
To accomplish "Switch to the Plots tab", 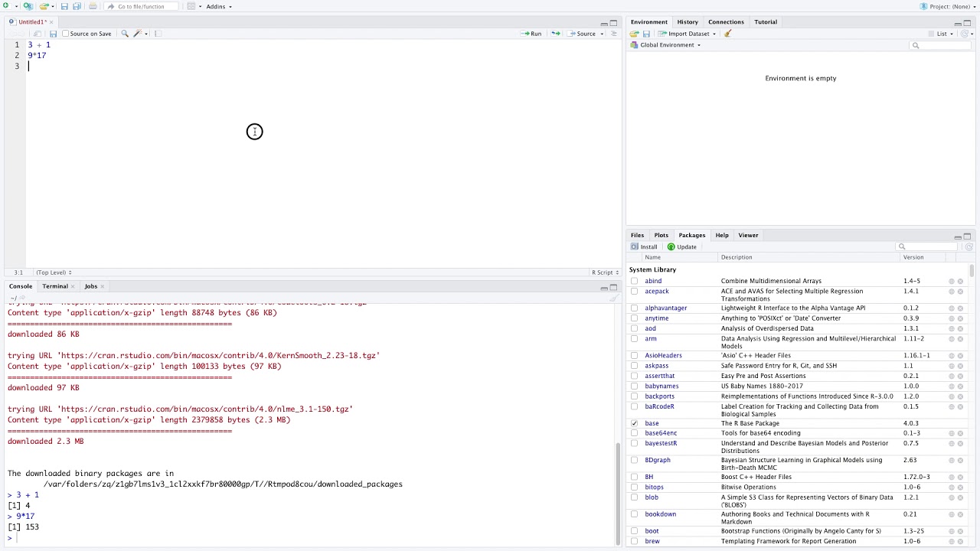I will click(661, 235).
